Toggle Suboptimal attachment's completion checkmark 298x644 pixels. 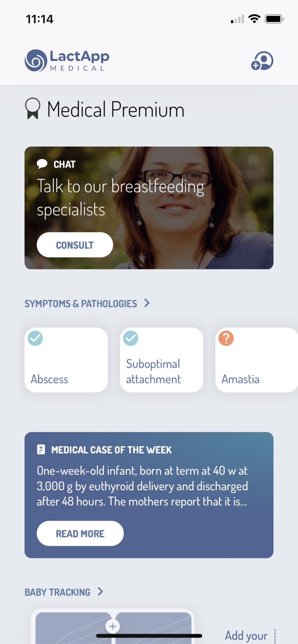tap(130, 338)
